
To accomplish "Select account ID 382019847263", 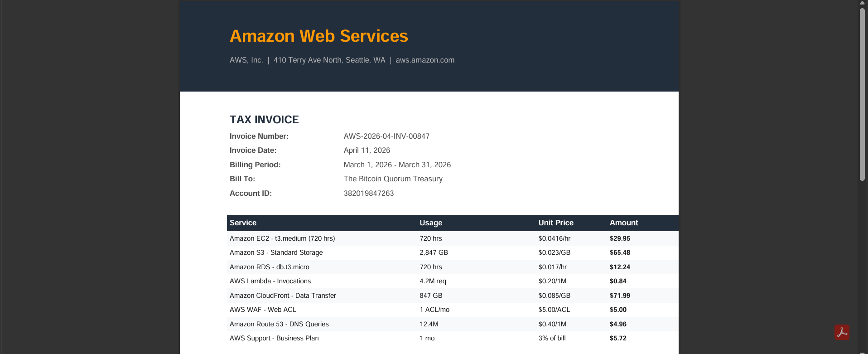I will (x=369, y=194).
